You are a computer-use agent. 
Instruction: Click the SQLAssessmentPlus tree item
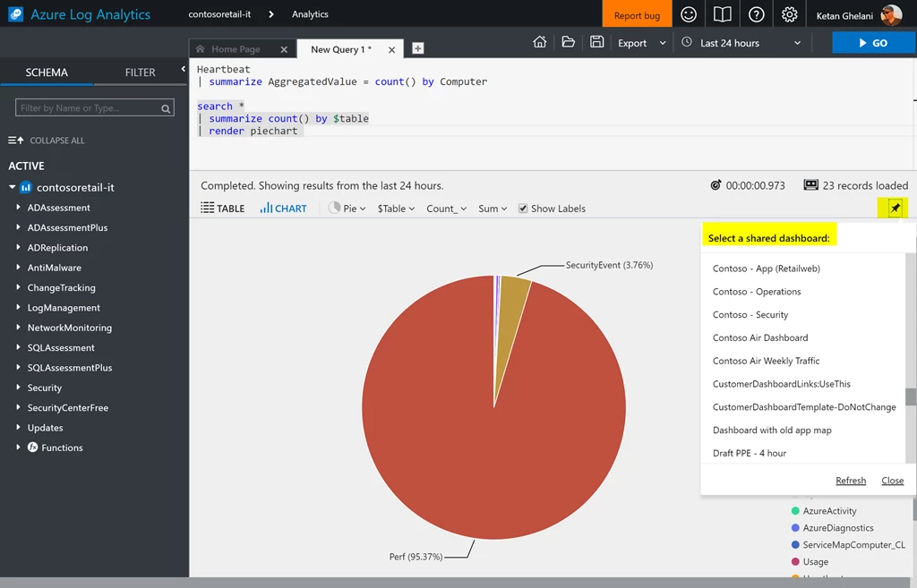tap(70, 368)
